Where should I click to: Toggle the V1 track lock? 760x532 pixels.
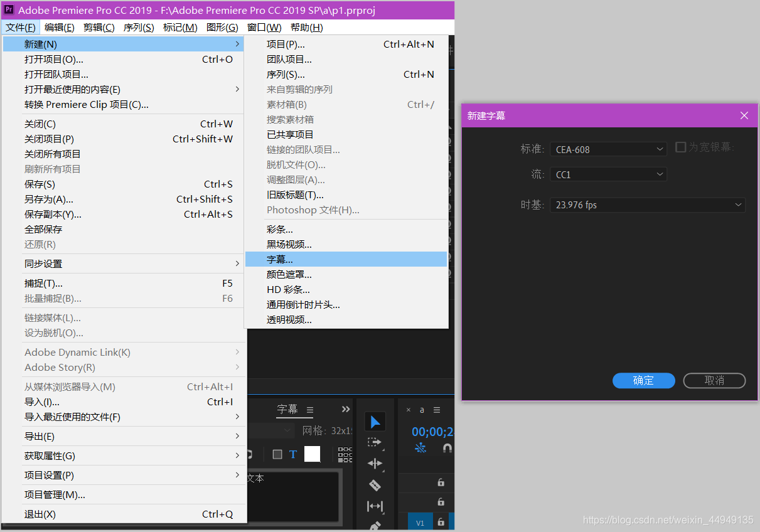(441, 522)
